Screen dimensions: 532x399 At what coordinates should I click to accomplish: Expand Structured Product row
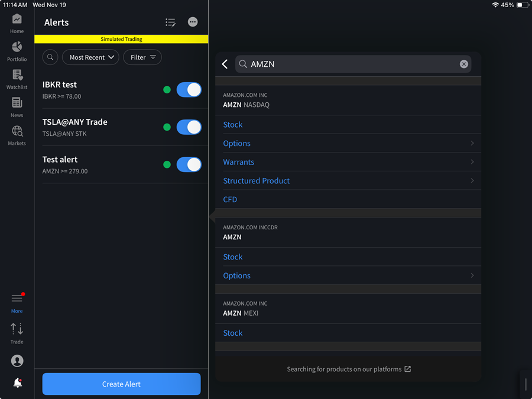click(348, 181)
